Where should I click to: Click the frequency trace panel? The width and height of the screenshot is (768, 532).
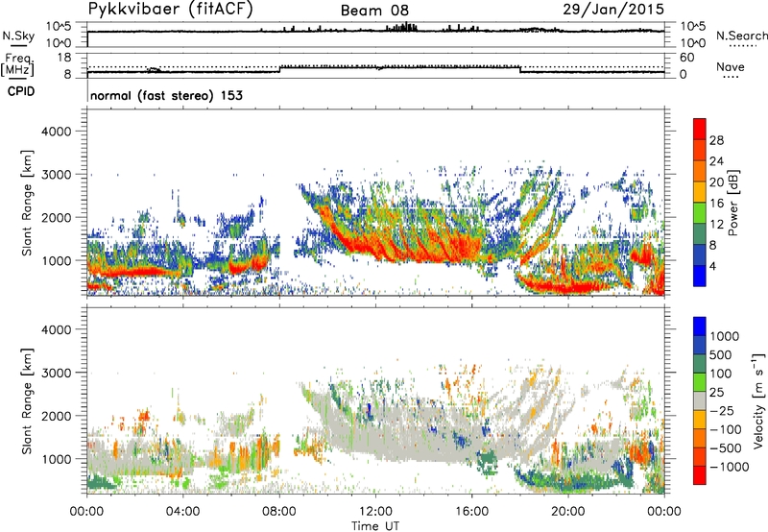click(375, 65)
